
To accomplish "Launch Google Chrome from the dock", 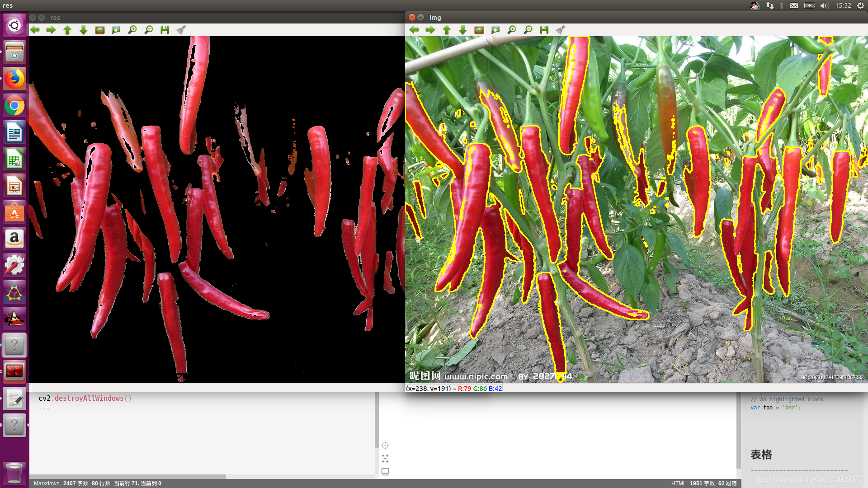I will pyautogui.click(x=14, y=106).
